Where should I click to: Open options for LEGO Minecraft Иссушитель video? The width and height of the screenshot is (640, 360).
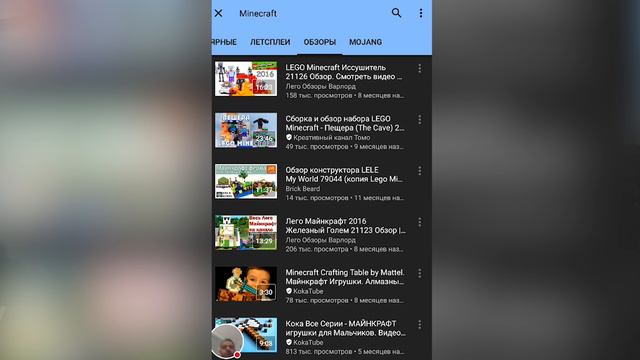click(420, 69)
